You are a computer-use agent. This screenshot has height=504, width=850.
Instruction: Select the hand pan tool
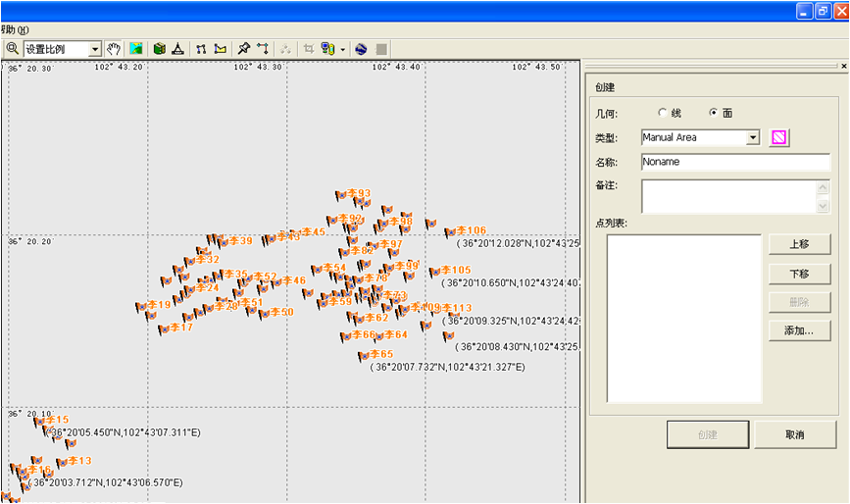[x=114, y=48]
